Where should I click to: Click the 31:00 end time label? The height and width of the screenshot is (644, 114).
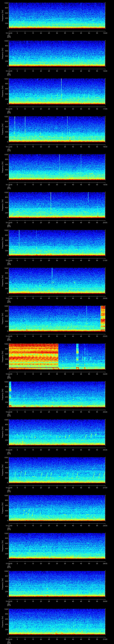tap(105, 639)
